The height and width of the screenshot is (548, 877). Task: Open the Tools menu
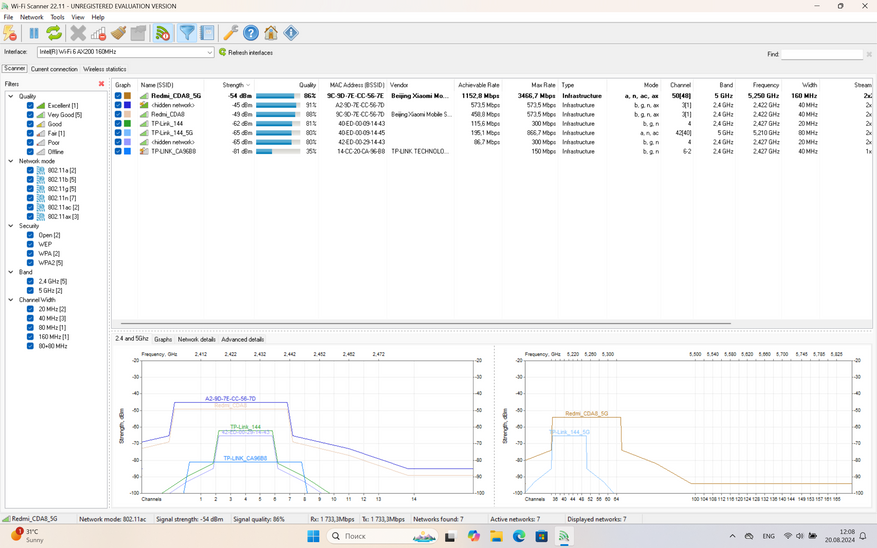[x=57, y=17]
